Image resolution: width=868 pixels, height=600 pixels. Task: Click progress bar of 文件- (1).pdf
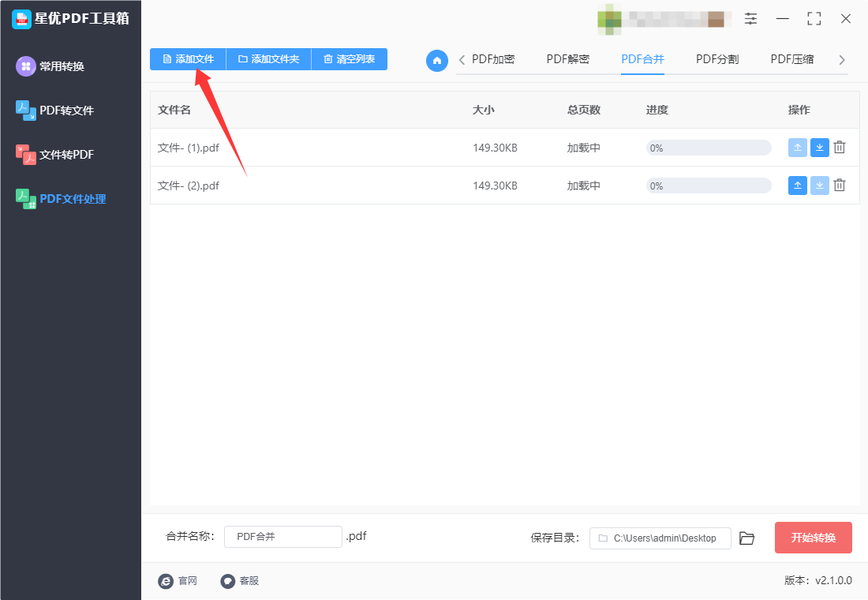click(709, 148)
